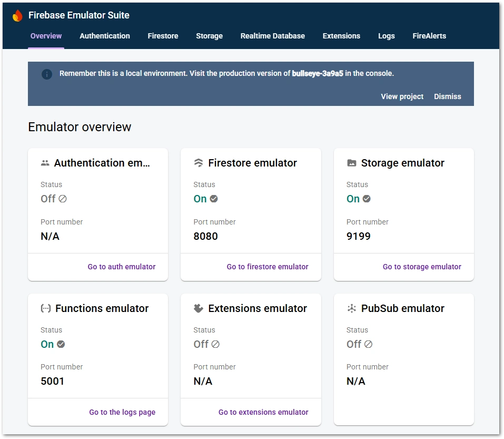Dismiss the local environment banner

click(448, 96)
